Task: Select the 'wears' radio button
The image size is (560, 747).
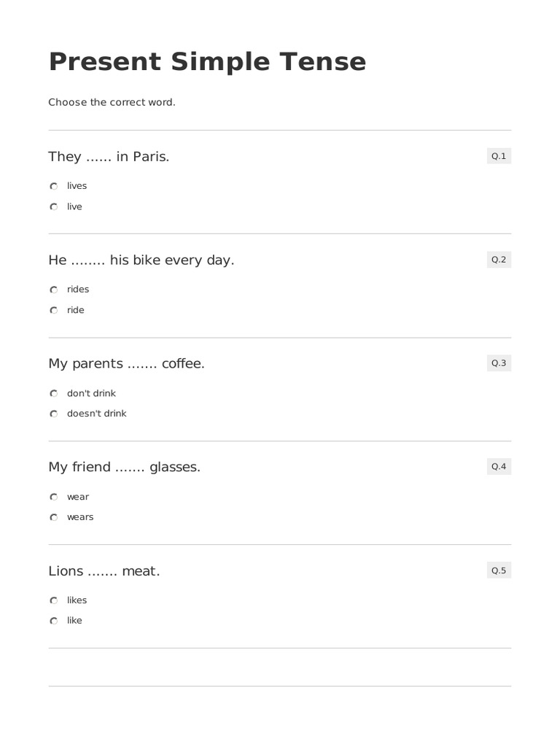Action: (54, 517)
